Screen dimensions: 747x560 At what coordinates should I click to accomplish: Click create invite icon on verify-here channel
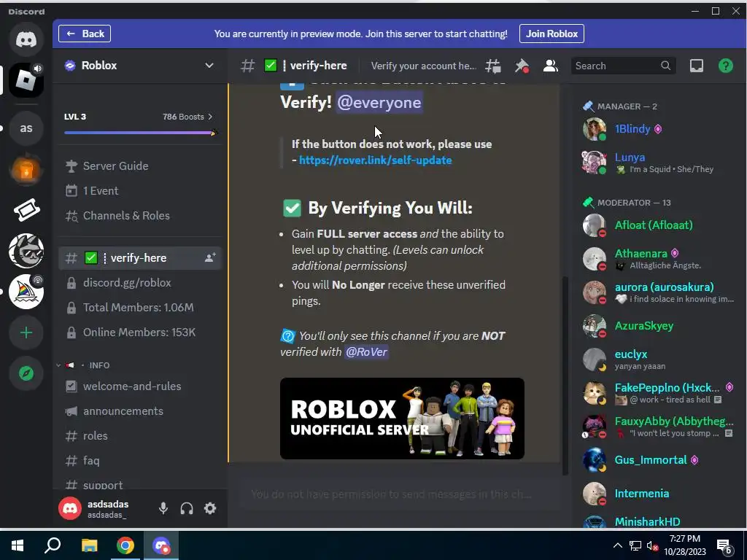tap(210, 257)
